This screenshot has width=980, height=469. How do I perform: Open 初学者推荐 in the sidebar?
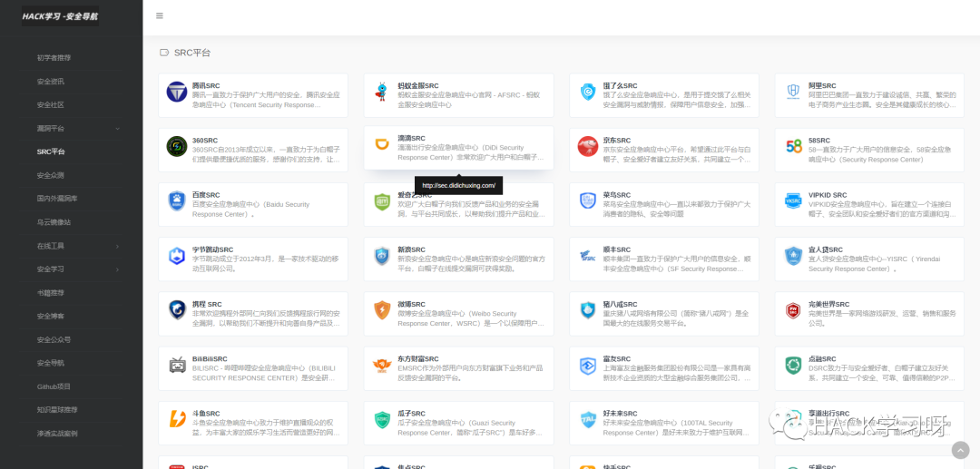pyautogui.click(x=54, y=57)
